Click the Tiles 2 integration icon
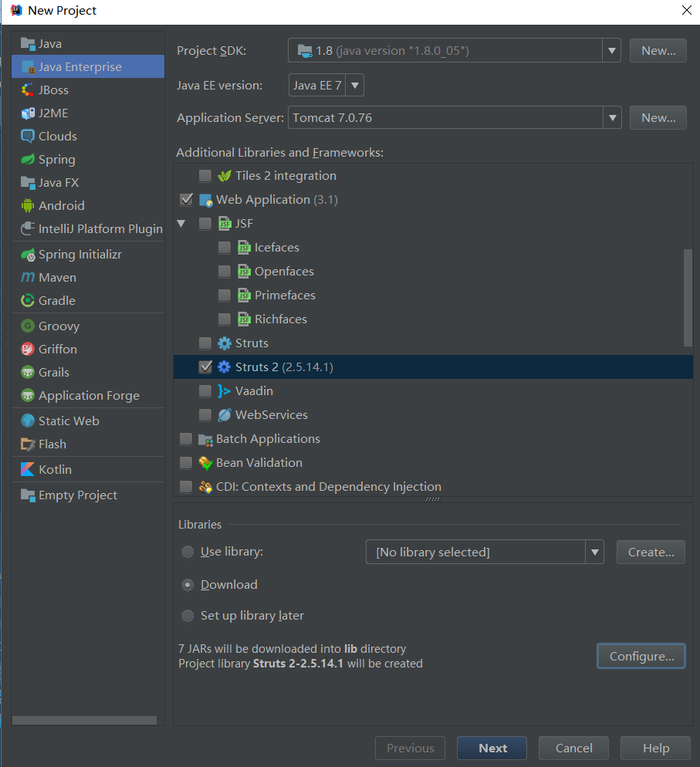 pos(224,176)
